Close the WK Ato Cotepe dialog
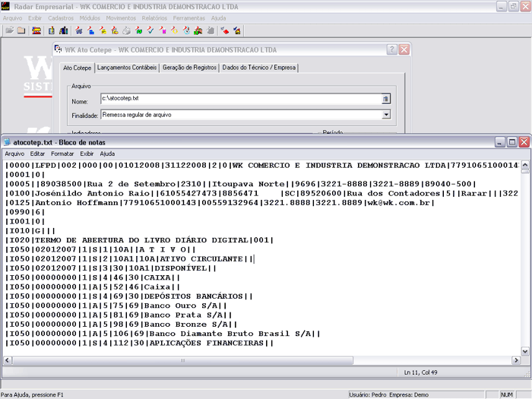The height and width of the screenshot is (399, 532). point(404,49)
